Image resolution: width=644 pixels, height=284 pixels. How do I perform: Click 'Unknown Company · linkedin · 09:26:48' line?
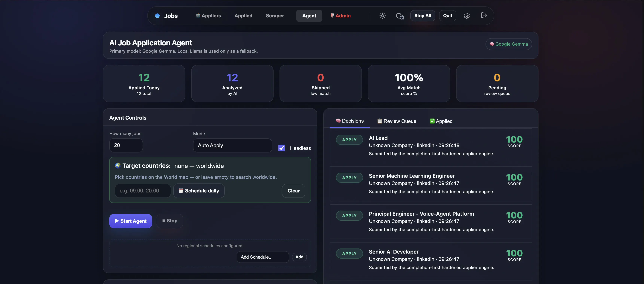(414, 146)
